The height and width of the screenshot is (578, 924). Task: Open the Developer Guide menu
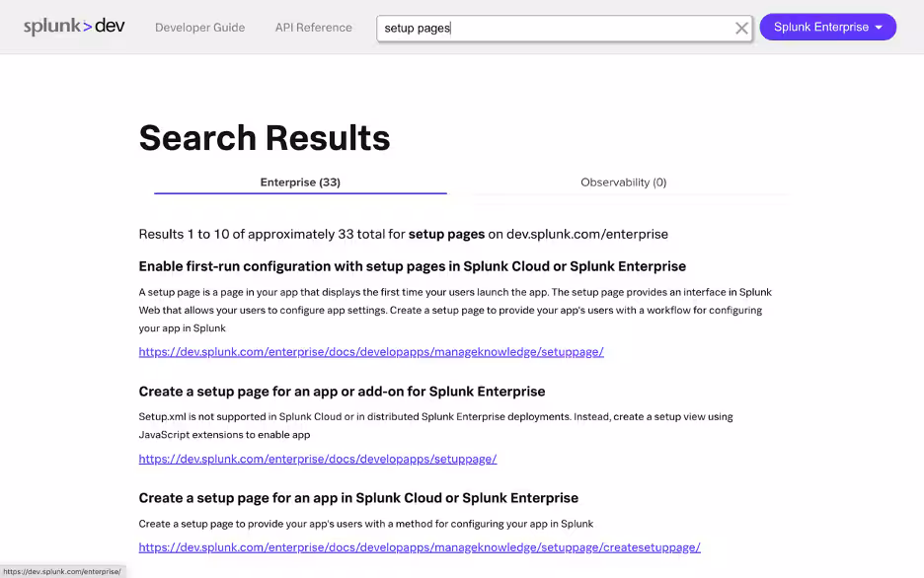click(199, 28)
